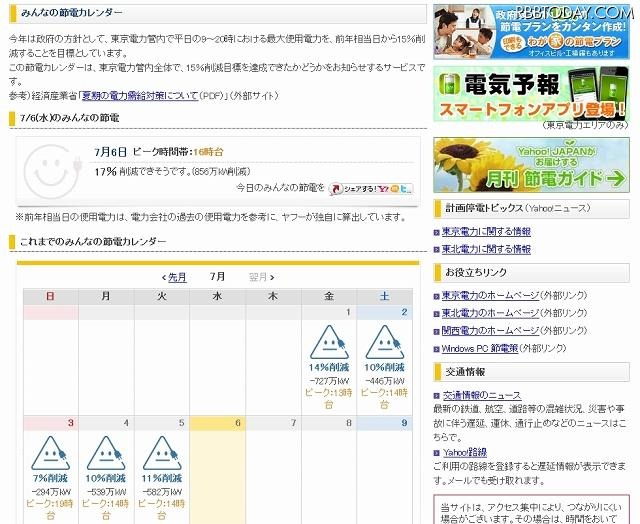This screenshot has width=640, height=524.
Task: Click bullet icon beside 東北電力に関する情報
Action: tap(437, 250)
